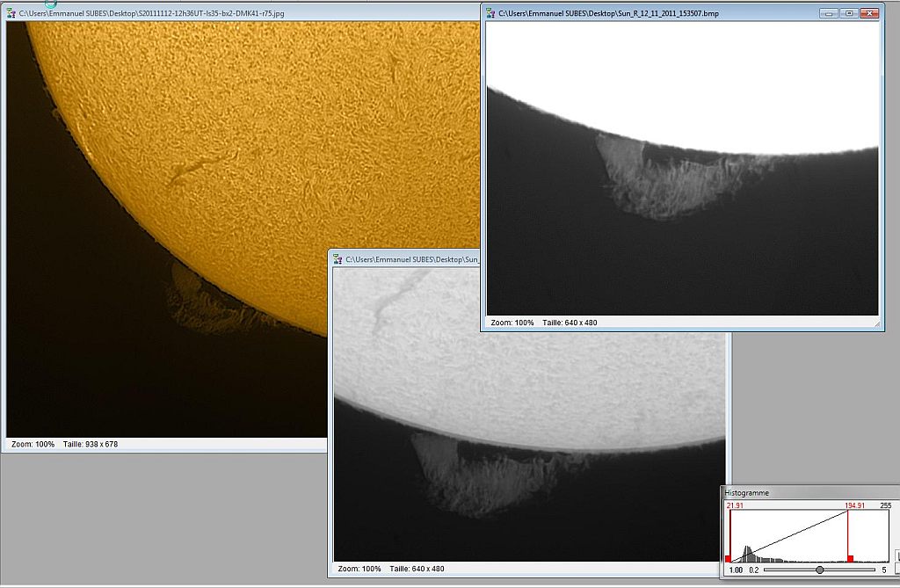Grab the bmp window's resize grip corner
900x588 pixels.
[876, 324]
